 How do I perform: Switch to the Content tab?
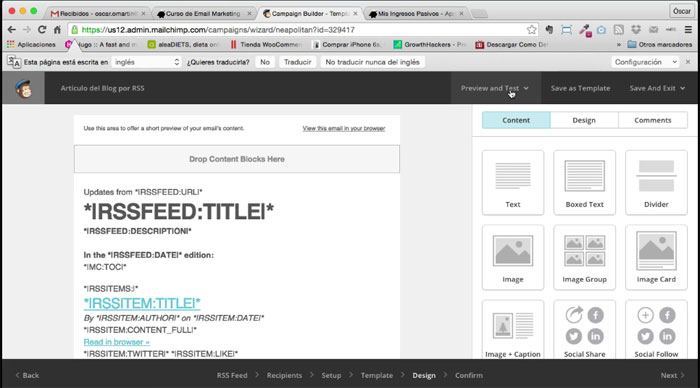click(x=516, y=120)
